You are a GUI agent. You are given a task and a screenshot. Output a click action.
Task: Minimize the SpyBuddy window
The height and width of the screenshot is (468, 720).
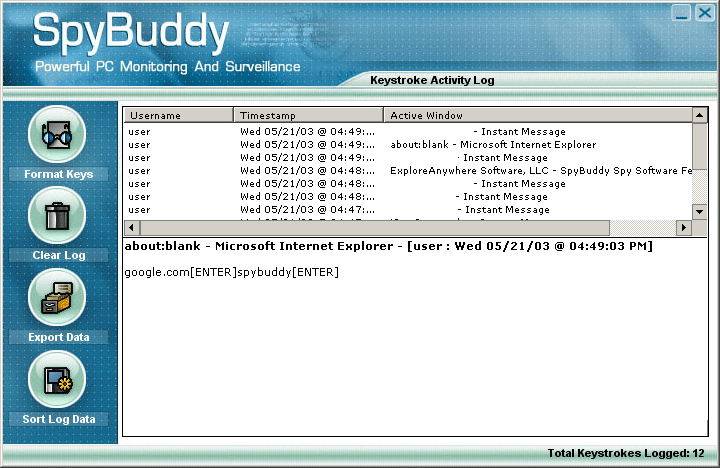[x=681, y=12]
